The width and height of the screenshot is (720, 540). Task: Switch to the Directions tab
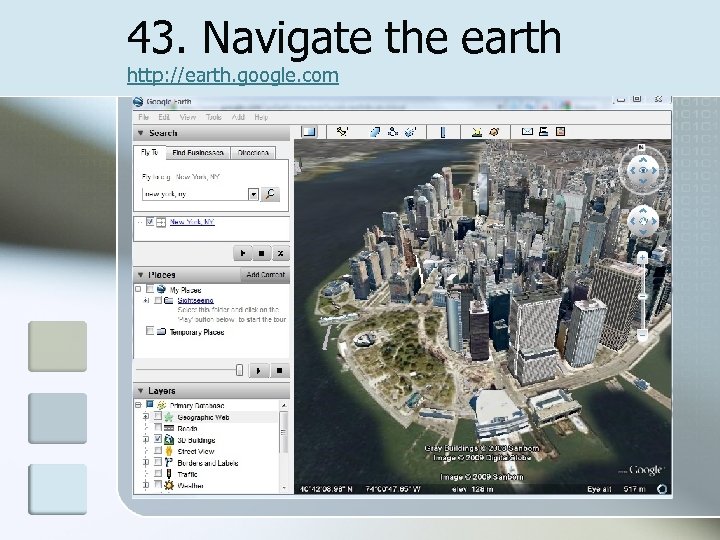tap(253, 152)
